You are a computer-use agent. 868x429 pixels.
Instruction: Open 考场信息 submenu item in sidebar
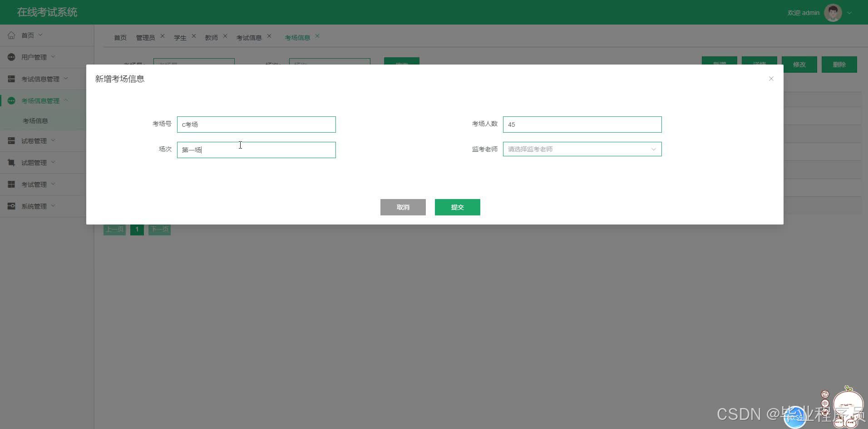[x=35, y=121]
